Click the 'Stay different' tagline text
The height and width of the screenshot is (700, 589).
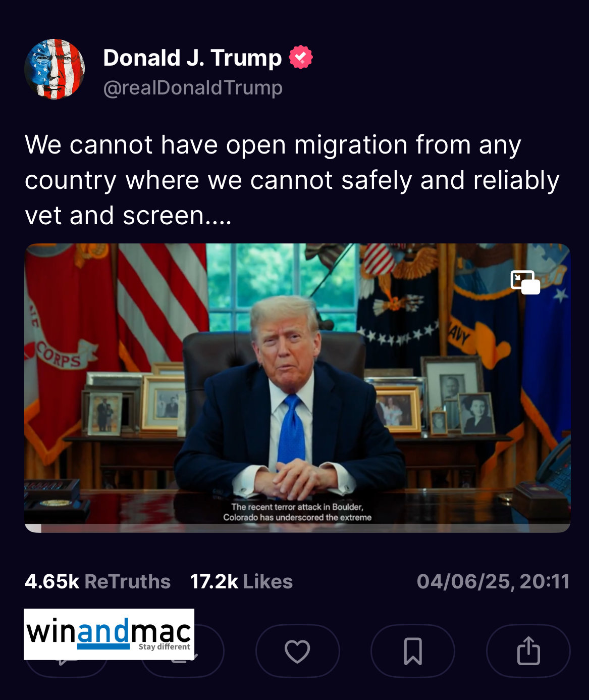[165, 646]
